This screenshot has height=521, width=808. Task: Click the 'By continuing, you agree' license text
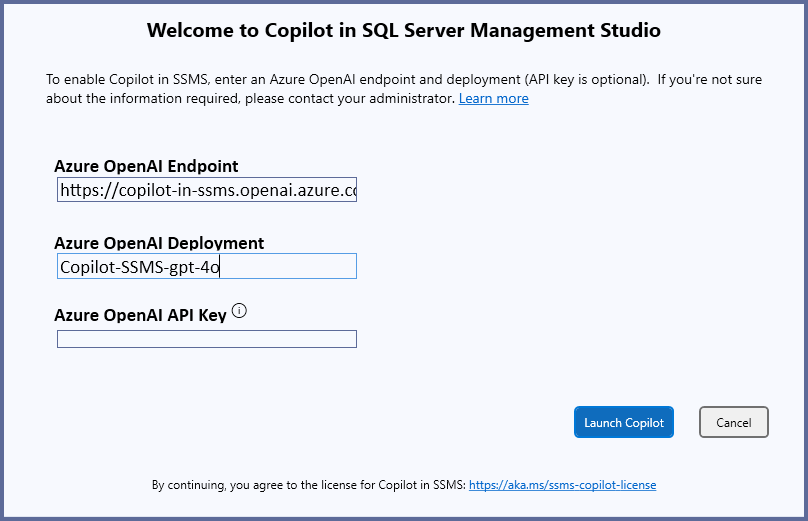(x=309, y=485)
